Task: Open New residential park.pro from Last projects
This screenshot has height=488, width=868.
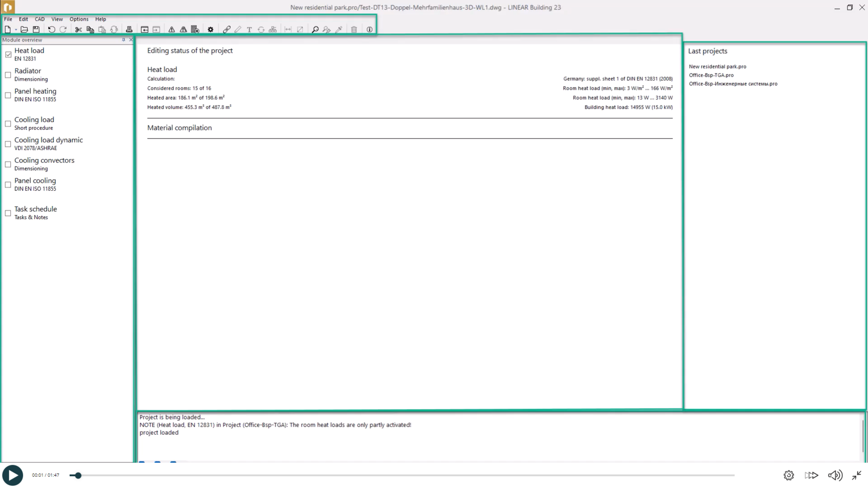Action: click(x=717, y=67)
